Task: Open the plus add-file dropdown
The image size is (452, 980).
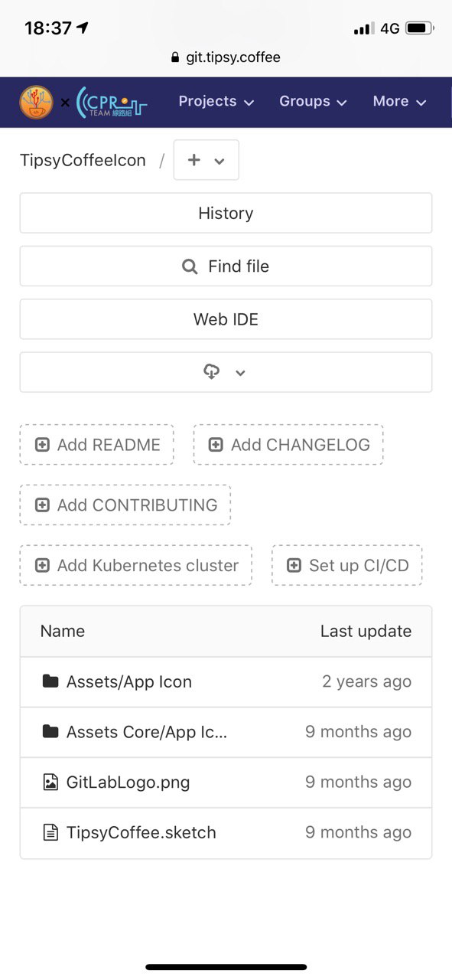Action: pos(206,160)
